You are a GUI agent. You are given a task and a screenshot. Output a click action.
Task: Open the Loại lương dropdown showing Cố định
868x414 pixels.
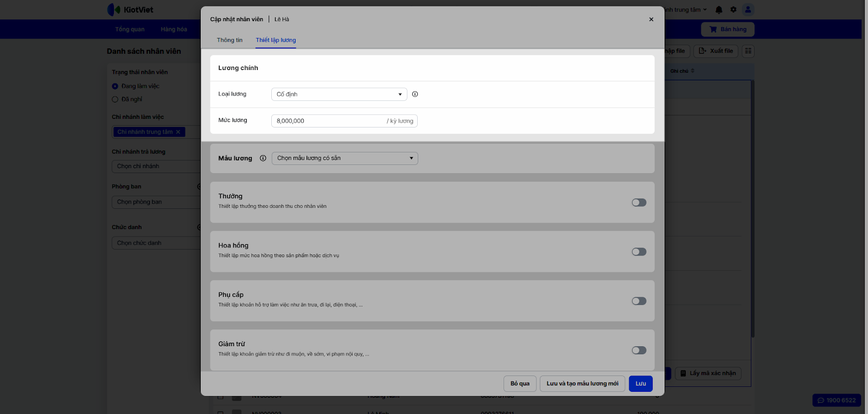339,94
